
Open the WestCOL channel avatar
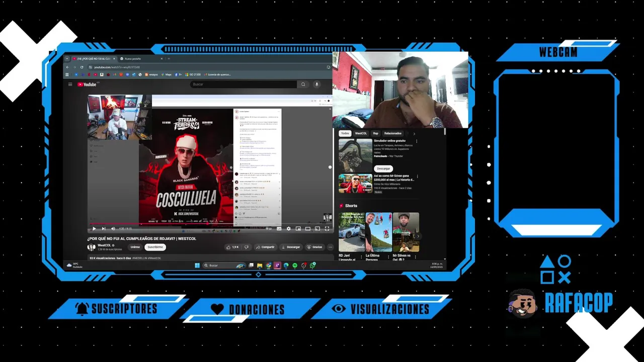coord(91,247)
